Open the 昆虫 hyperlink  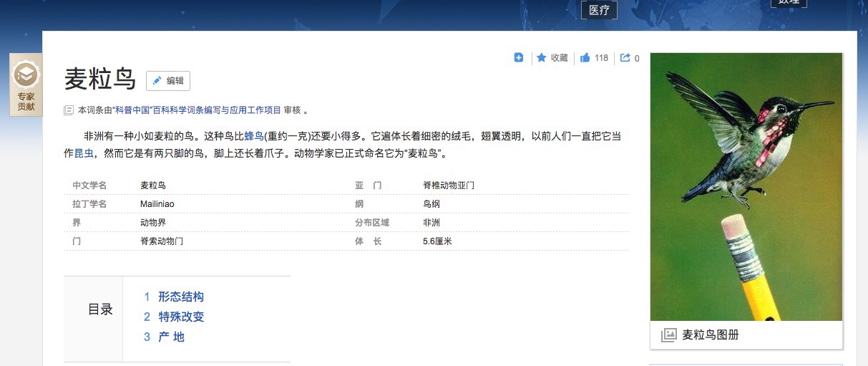84,153
